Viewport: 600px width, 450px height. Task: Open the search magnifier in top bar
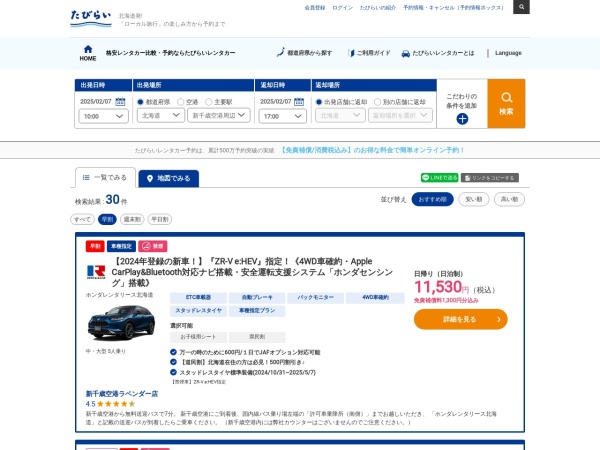521,7
